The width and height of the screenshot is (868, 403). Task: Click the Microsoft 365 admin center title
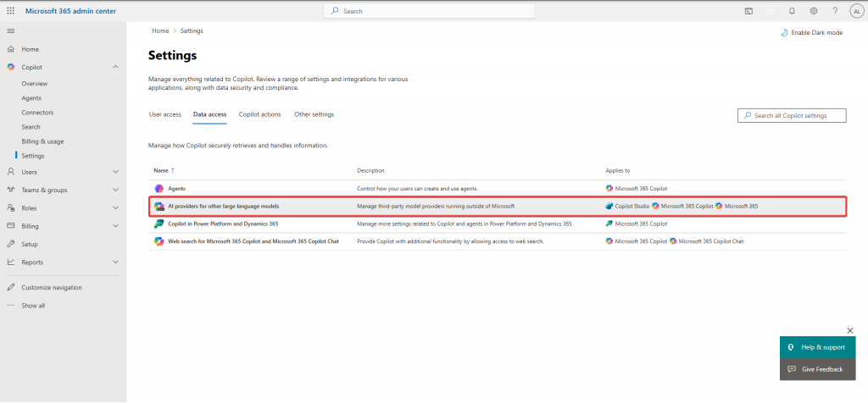coord(71,10)
